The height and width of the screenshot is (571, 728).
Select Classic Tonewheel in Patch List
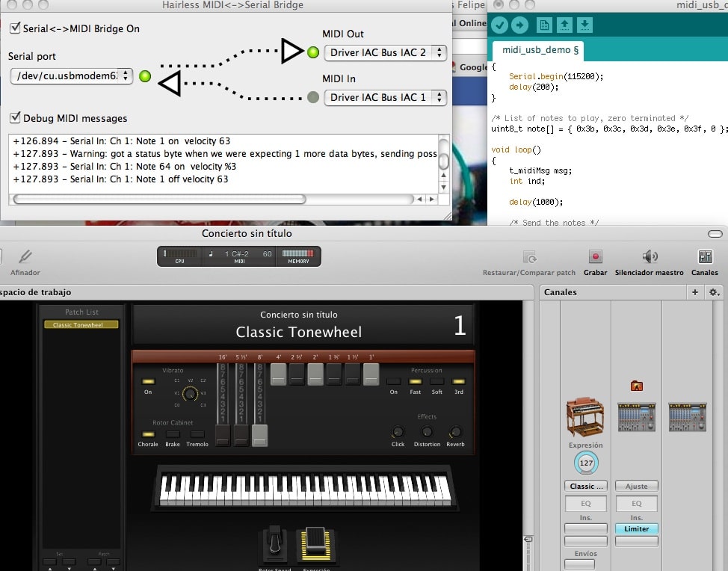pos(81,325)
